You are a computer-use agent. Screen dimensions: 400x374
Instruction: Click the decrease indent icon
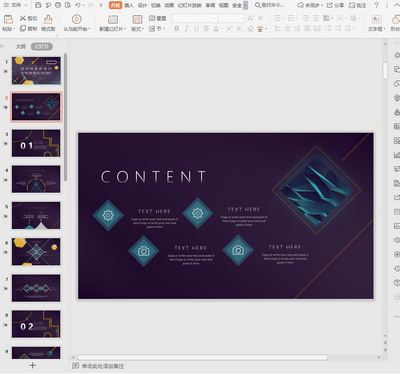[x=305, y=18]
